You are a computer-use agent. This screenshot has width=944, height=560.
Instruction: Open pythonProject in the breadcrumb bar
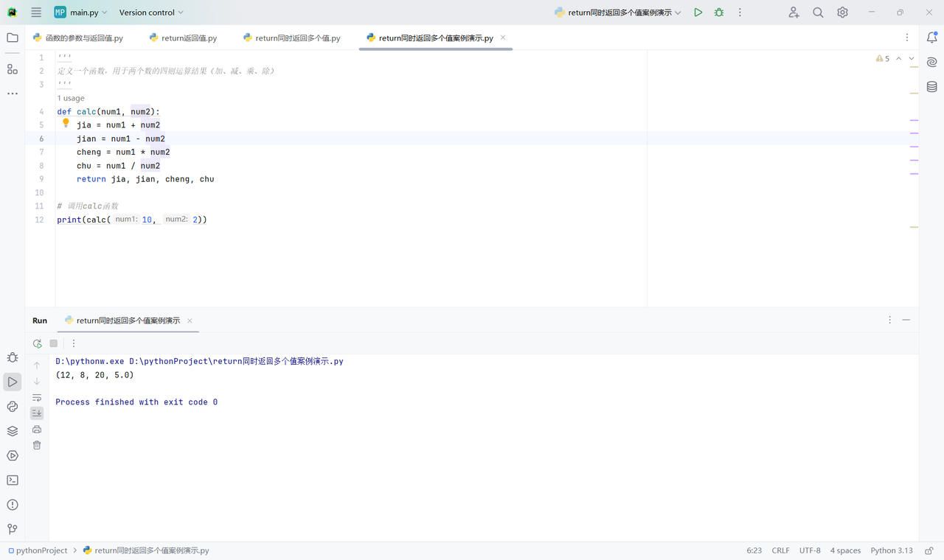[x=41, y=550]
